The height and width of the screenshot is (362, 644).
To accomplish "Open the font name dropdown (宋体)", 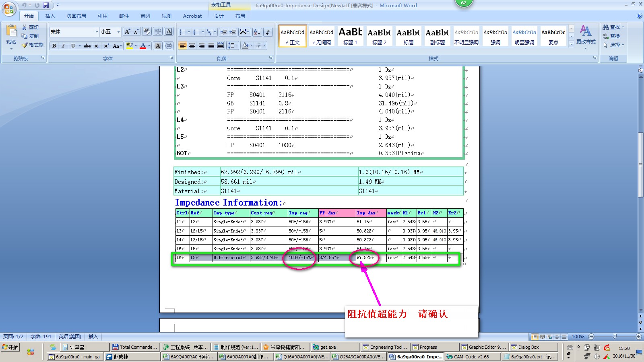I will [x=97, y=32].
